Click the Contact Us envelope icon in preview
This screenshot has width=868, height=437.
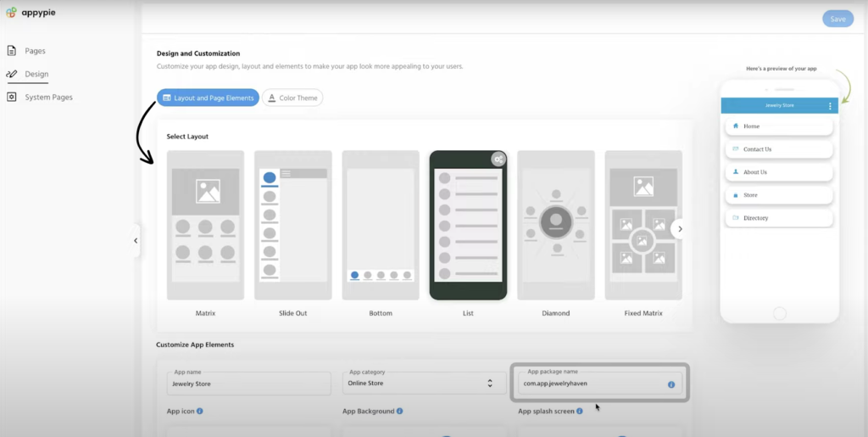(x=736, y=149)
